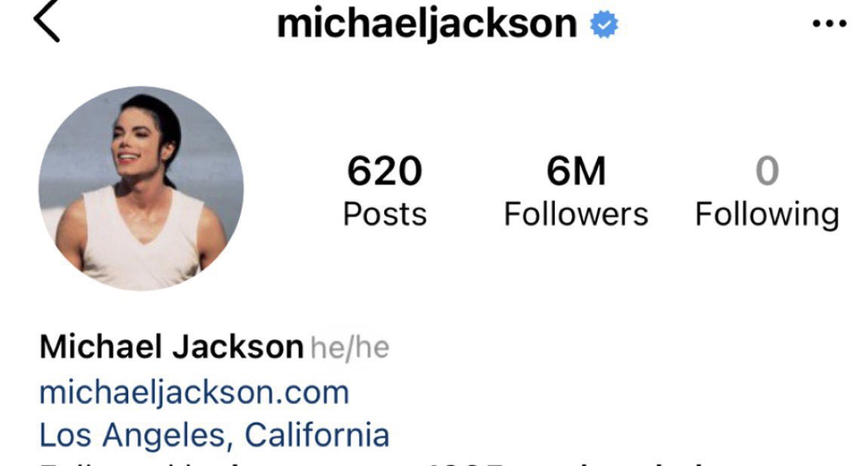Viewport: 868px width, 466px height.
Task: Tap the surname Jackson in display name
Action: 238,347
